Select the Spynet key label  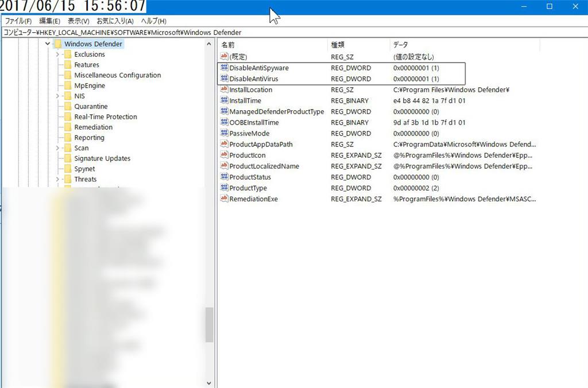pos(84,169)
